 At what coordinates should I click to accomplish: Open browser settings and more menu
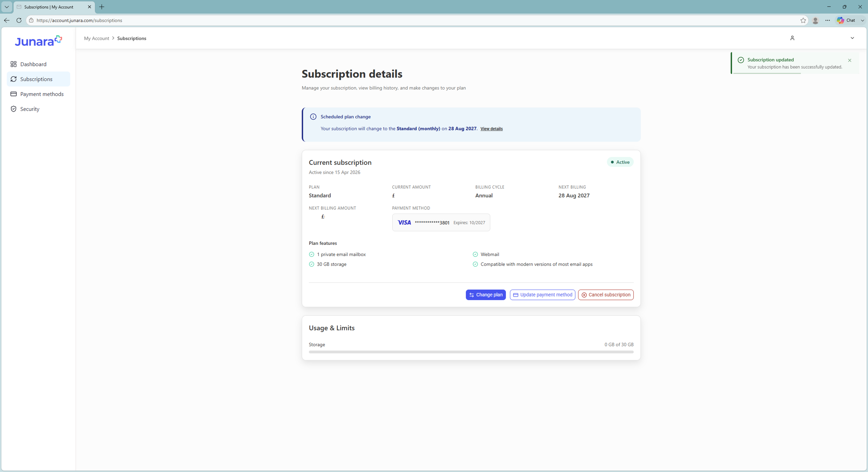coord(827,20)
